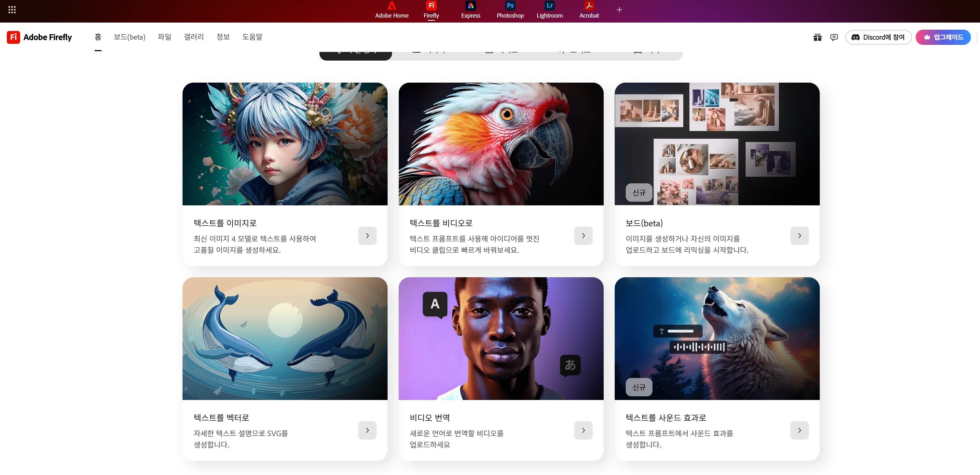Open the app launcher grid icon
This screenshot has height=475, width=980.
tap(12, 9)
